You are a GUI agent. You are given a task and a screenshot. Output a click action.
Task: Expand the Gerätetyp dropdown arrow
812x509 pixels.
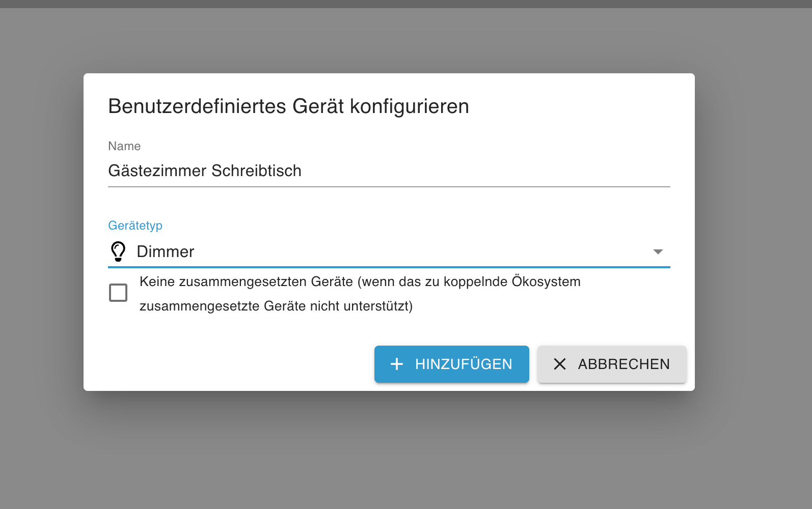click(x=658, y=252)
